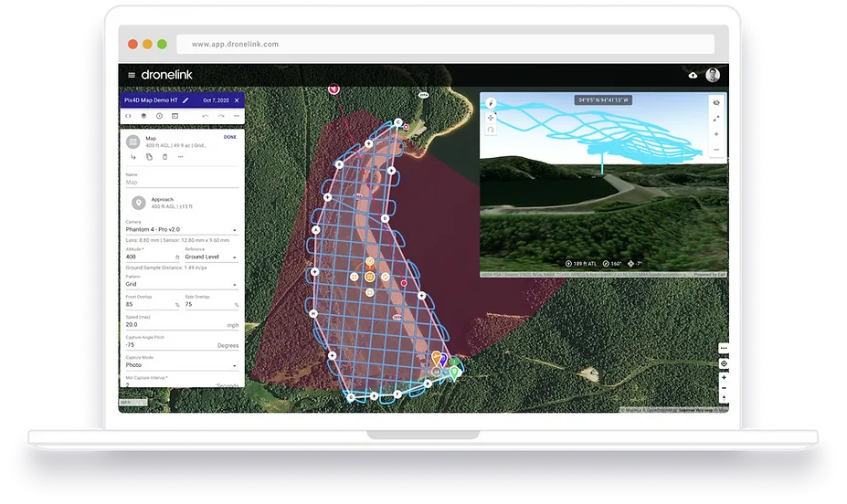Select the rotate tool in 3D preview

491,130
